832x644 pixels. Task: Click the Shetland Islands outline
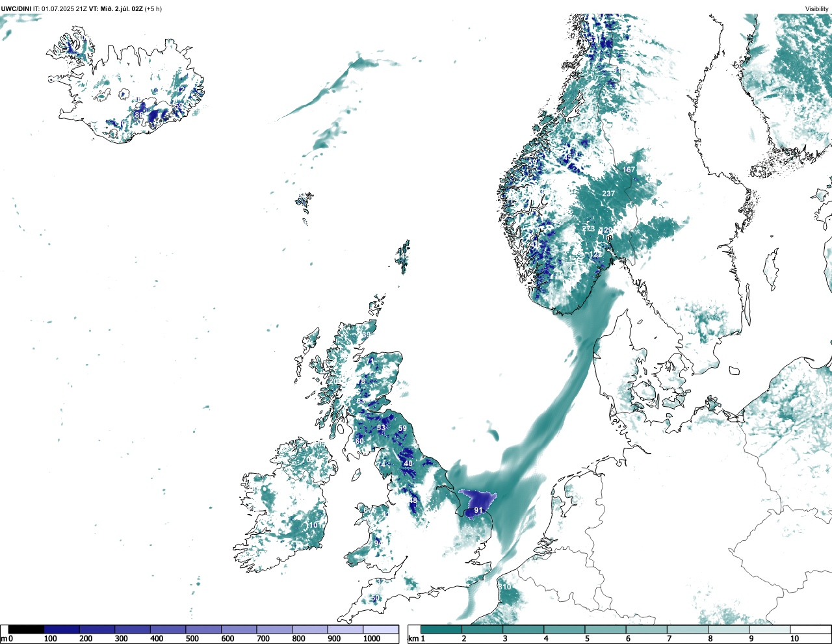tap(402, 257)
